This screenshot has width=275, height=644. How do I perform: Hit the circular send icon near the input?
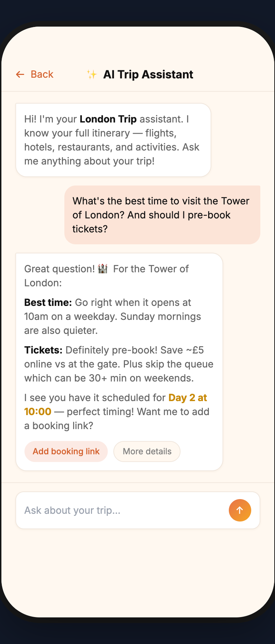coord(240,510)
